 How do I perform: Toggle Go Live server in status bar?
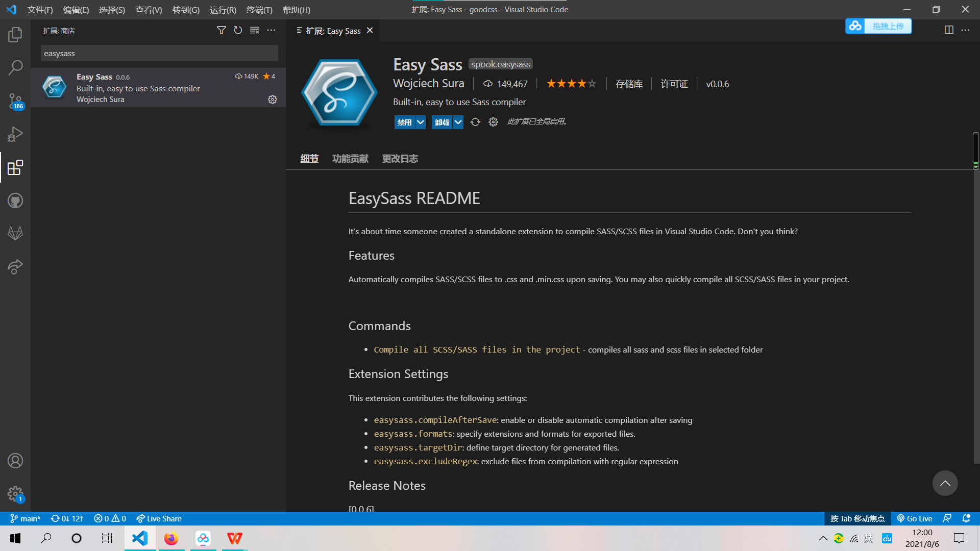click(915, 518)
